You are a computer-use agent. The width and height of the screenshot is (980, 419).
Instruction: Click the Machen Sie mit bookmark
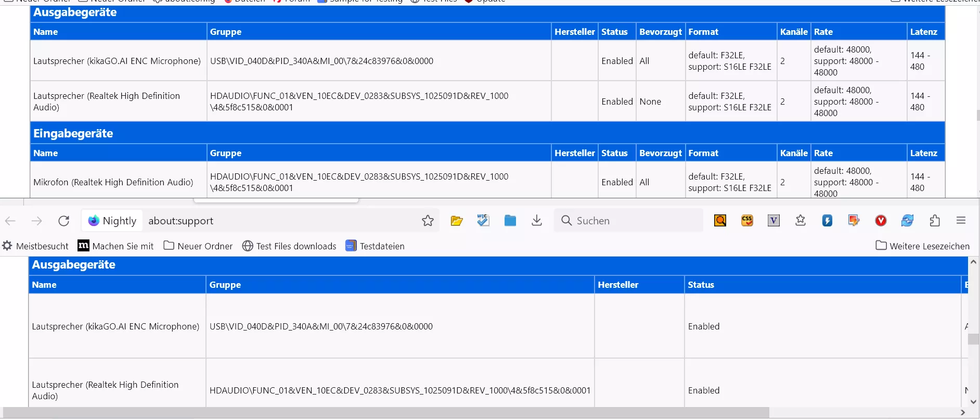[x=115, y=246]
